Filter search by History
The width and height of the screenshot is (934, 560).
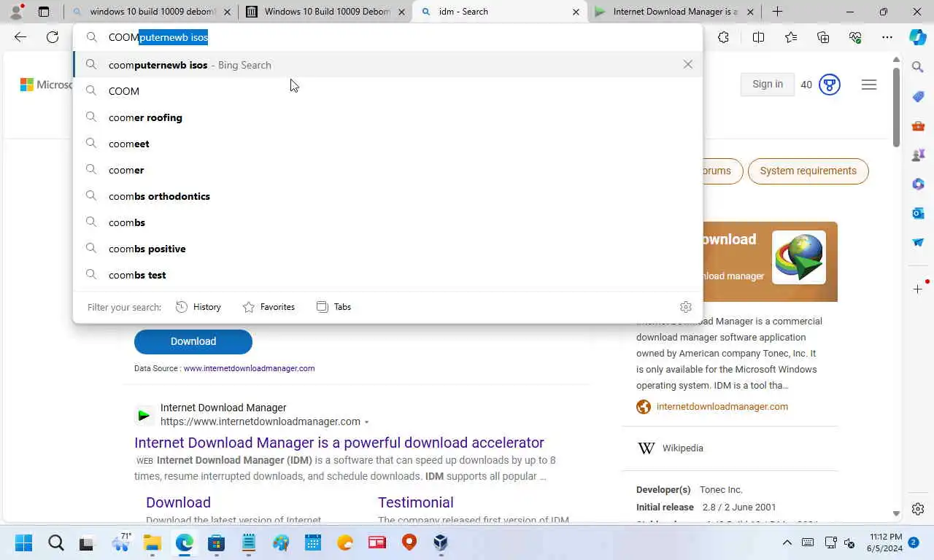click(x=198, y=307)
